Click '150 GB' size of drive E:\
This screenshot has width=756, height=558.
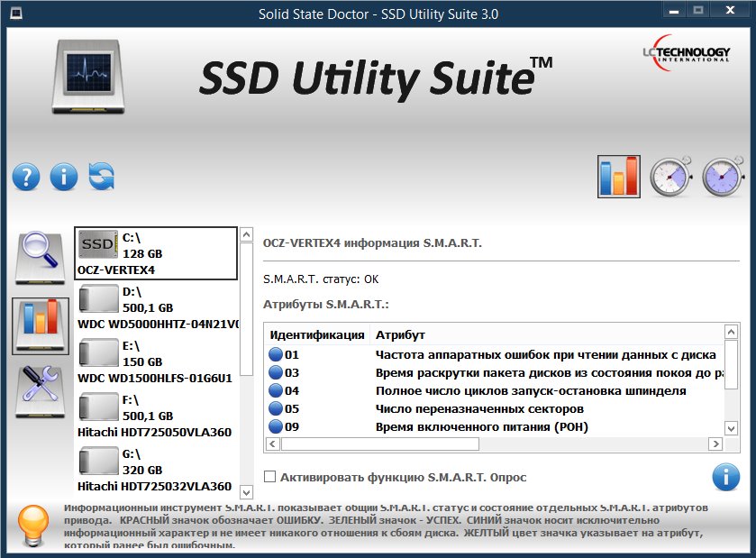(142, 361)
